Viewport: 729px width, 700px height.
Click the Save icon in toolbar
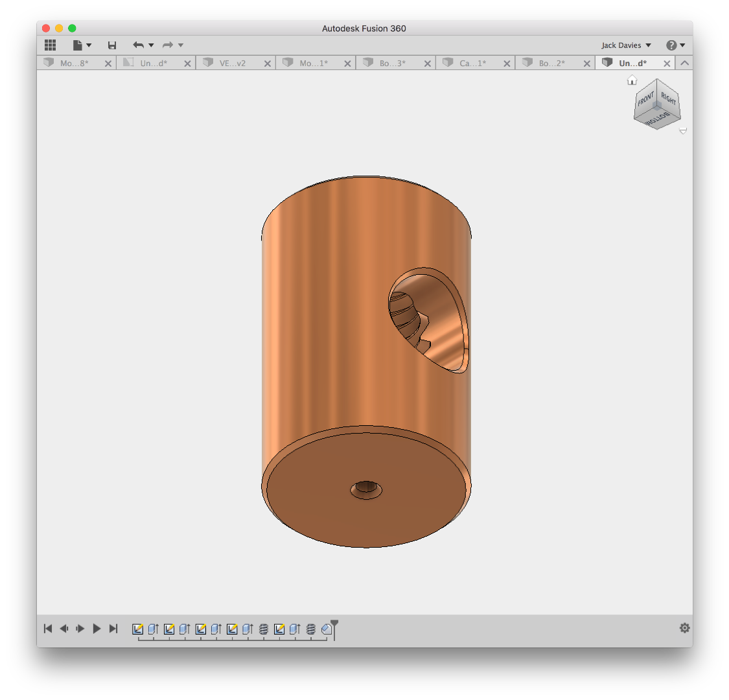tap(112, 45)
